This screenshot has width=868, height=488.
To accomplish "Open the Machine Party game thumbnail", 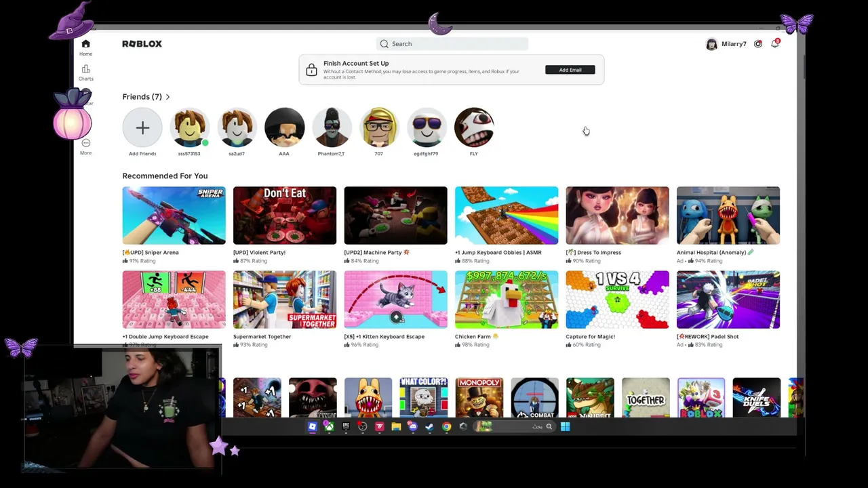I will tap(395, 216).
